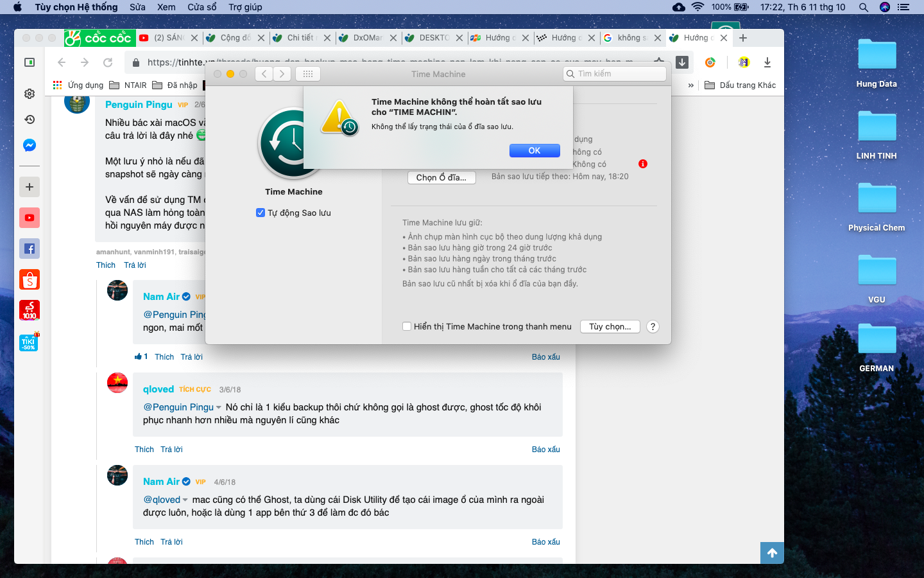Open YouTube shortcut in sidebar
Screen dimensions: 924x578
pos(30,218)
